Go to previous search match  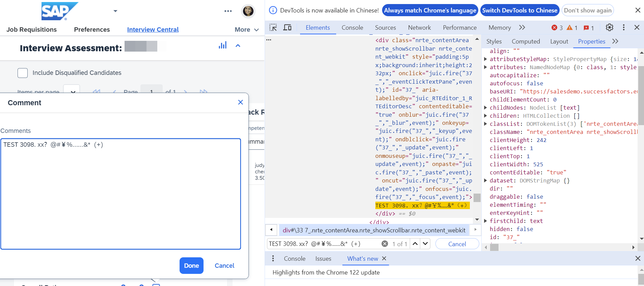[x=415, y=244]
